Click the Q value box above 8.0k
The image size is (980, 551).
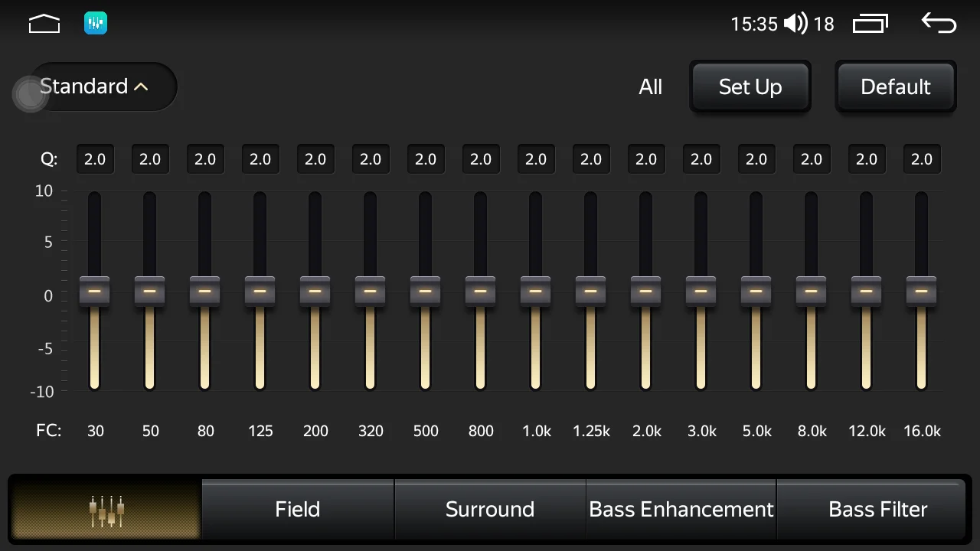[812, 159]
